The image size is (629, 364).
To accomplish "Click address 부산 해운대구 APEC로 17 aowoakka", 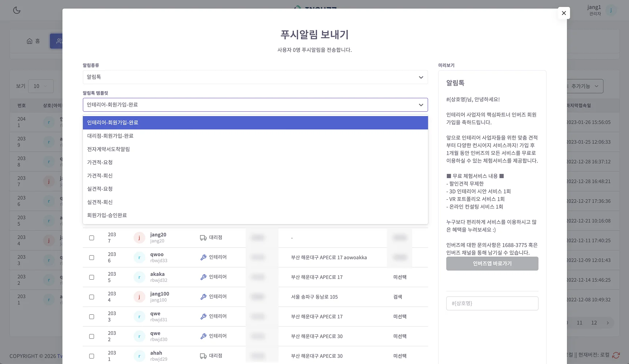I will [x=329, y=257].
